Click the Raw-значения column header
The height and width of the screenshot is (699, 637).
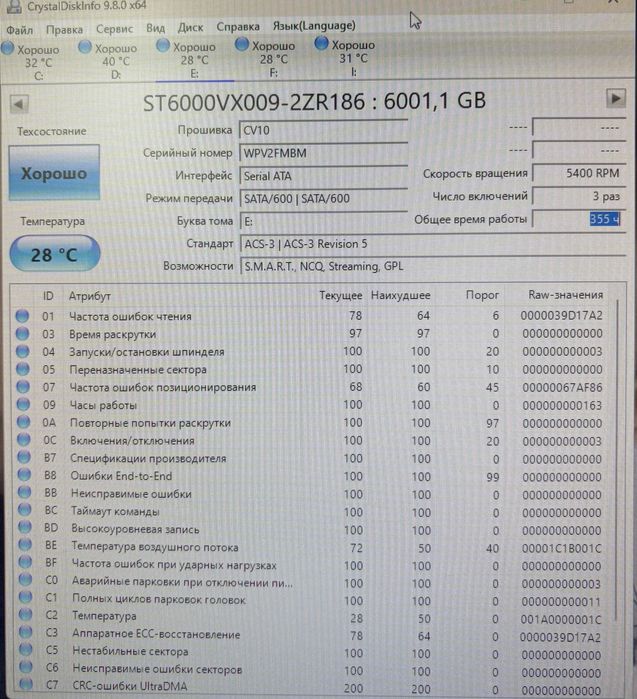point(565,295)
